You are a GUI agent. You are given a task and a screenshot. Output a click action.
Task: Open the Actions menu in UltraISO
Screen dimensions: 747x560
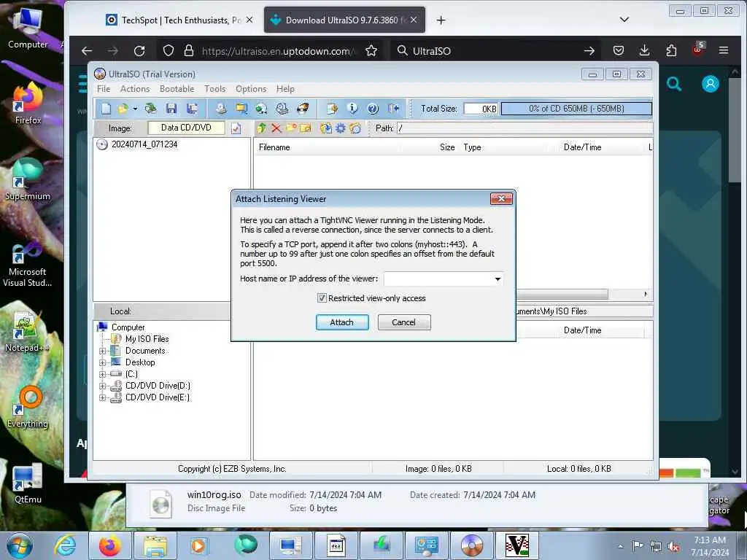tap(135, 89)
